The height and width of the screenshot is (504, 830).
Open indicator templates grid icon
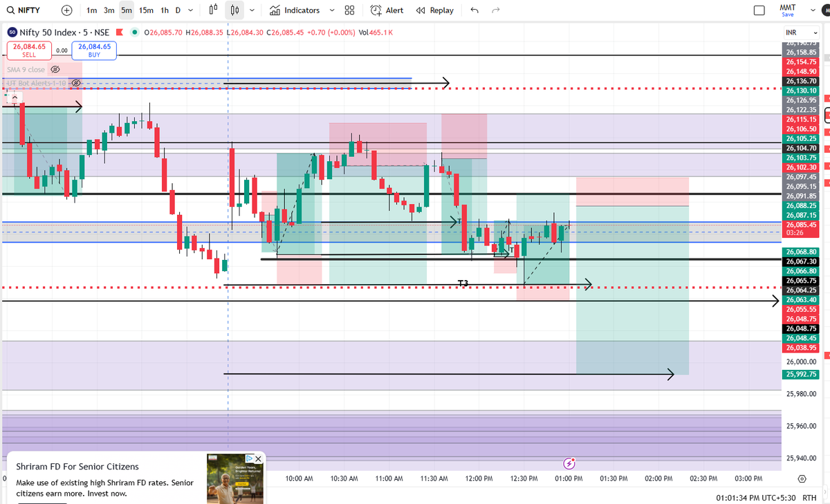pos(350,10)
